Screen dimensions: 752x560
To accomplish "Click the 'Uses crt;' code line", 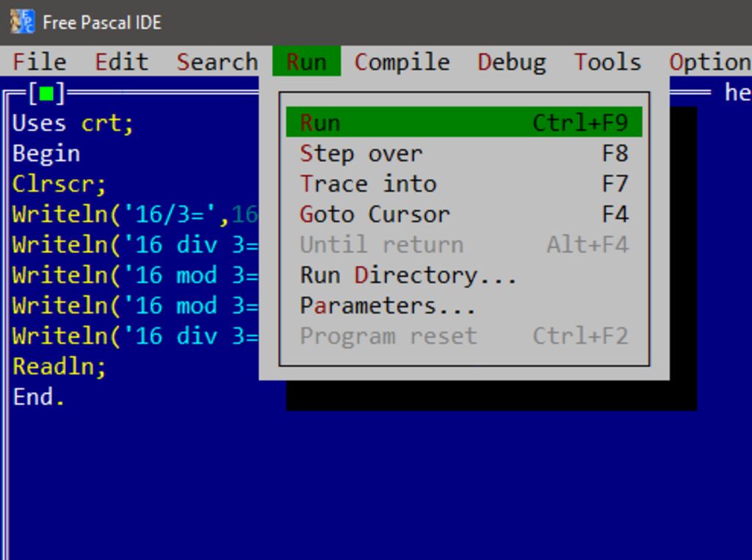I will coord(73,123).
